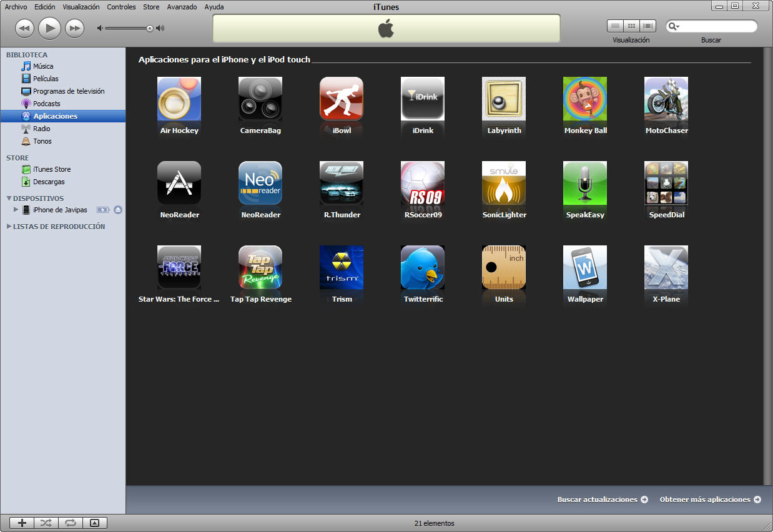
Task: Select the blue Neo reader app icon
Action: (260, 183)
